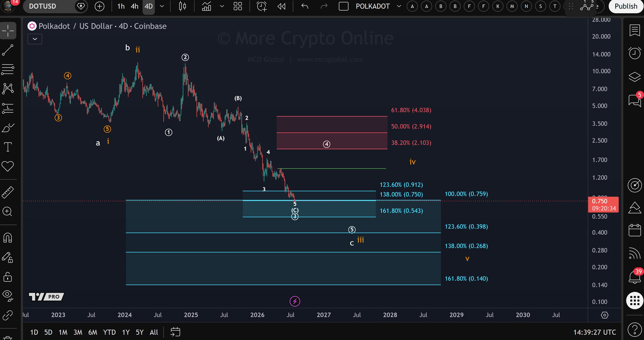Click the 161.80% (0.140) Fibonacci label
This screenshot has height=340, width=644.
coord(466,279)
